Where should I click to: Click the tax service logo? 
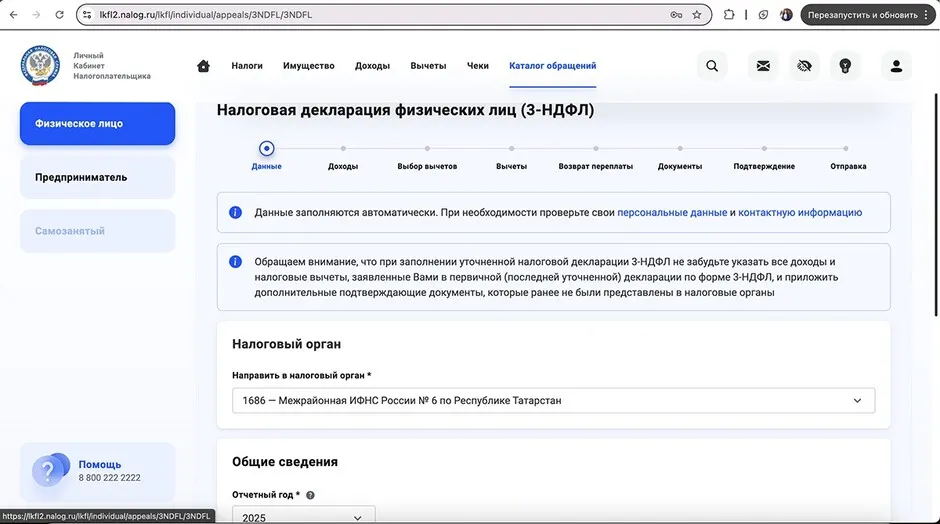pos(40,65)
